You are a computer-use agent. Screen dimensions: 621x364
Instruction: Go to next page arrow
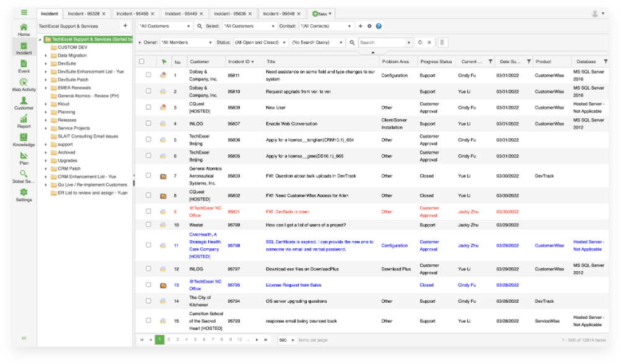coord(257,340)
